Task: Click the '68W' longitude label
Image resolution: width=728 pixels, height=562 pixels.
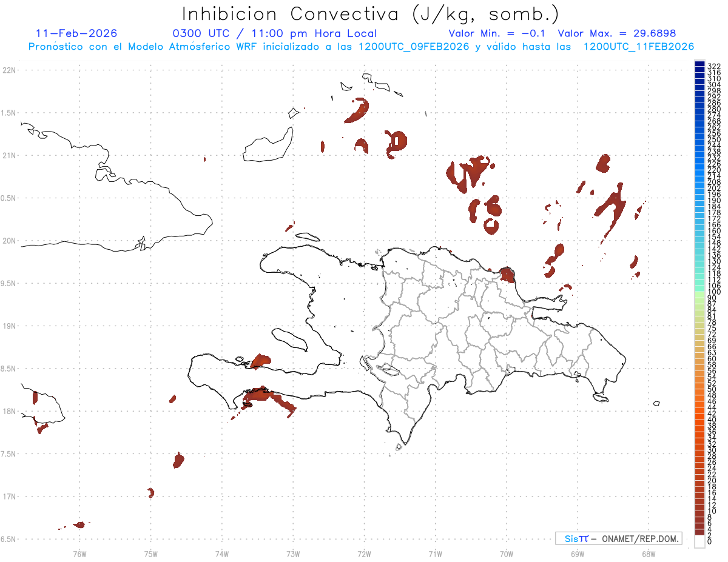Action: [x=649, y=554]
